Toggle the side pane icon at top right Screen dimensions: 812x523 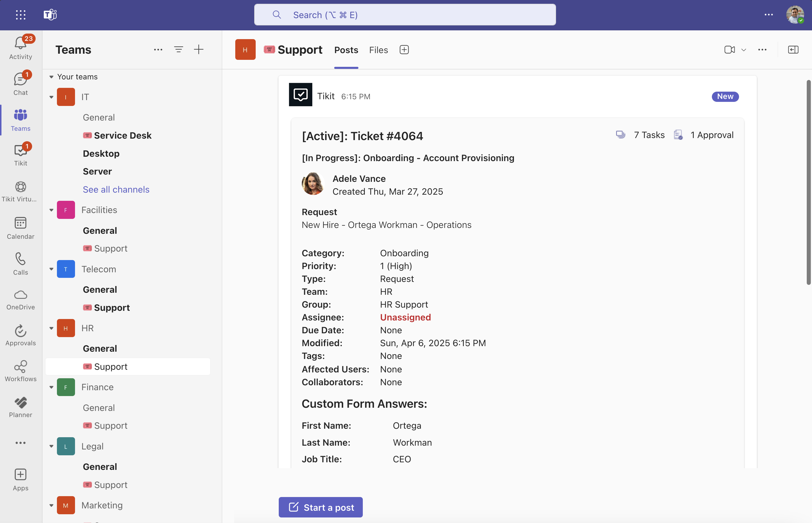click(x=793, y=50)
